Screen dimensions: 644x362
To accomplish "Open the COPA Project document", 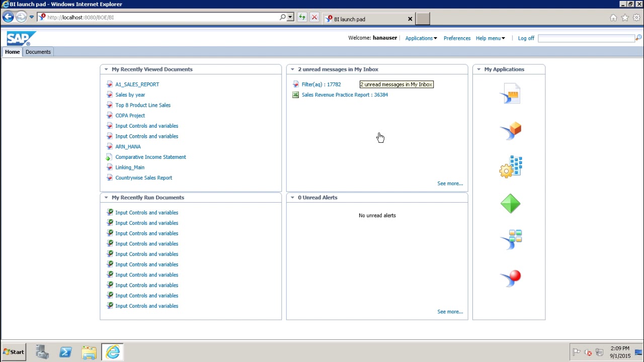I will tap(130, 116).
